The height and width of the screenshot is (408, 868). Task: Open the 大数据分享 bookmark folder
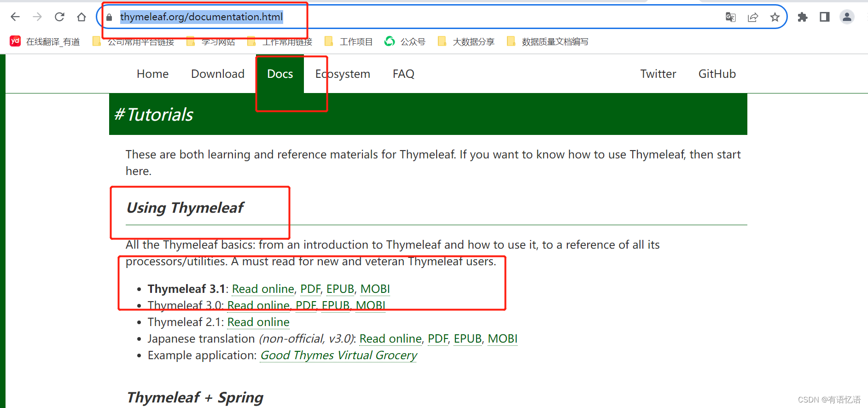tap(466, 41)
